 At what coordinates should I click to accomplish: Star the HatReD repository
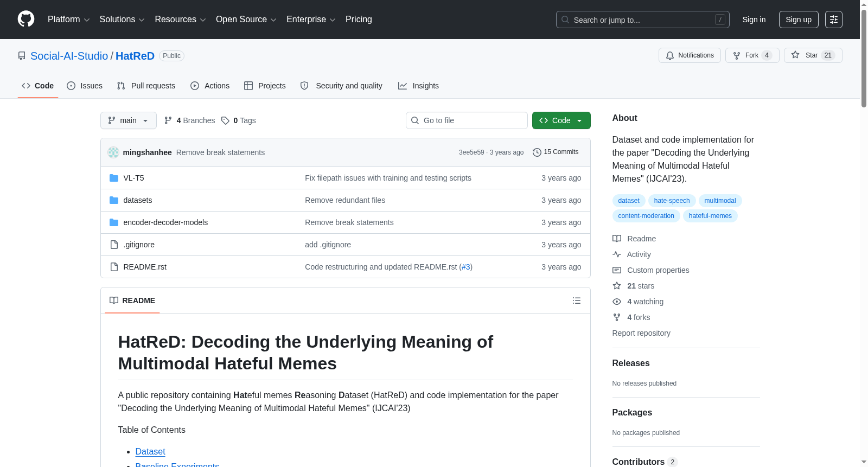point(813,55)
